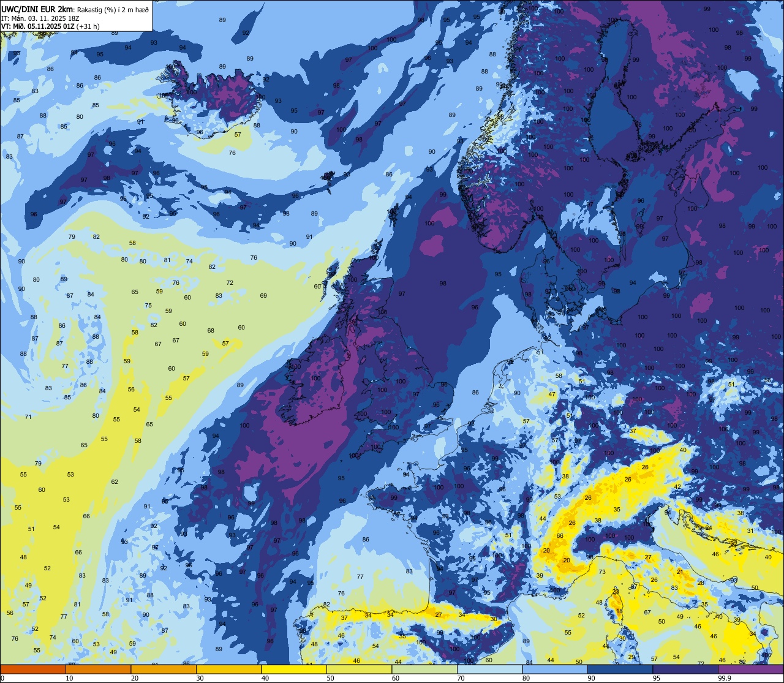Click the legend scale label "99.9"
Viewport: 784px width, 683px height.
point(725,678)
